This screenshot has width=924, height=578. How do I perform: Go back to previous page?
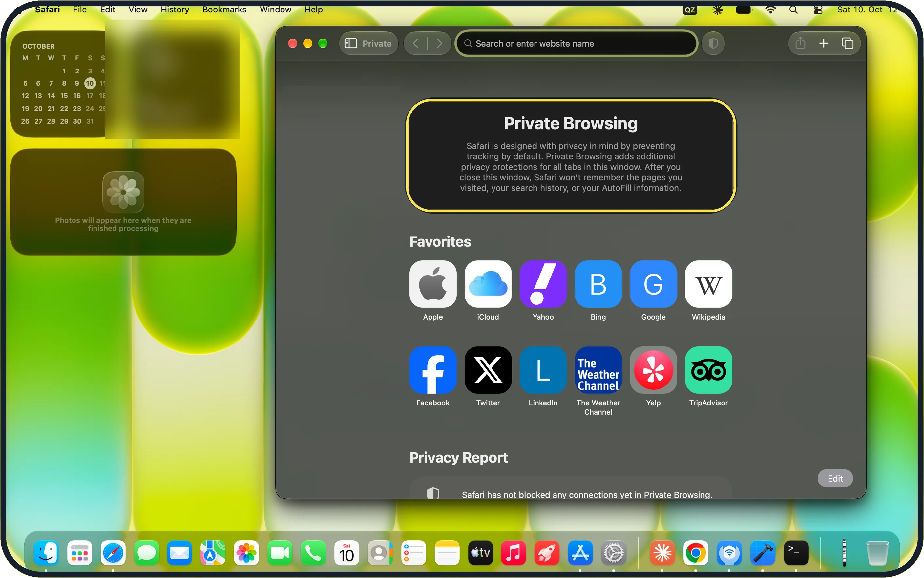416,44
